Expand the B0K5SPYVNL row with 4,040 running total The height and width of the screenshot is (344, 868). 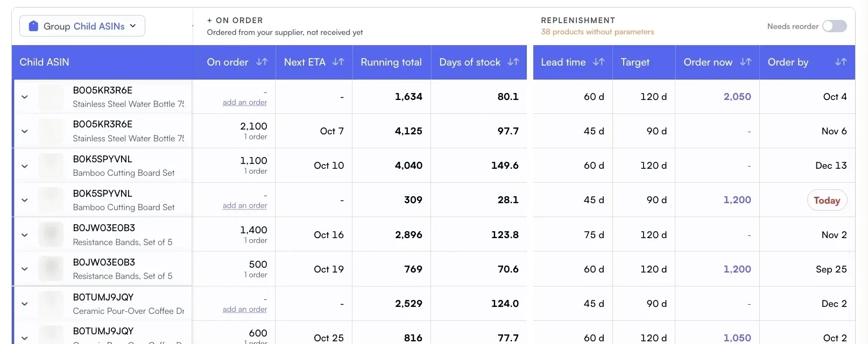coord(25,166)
